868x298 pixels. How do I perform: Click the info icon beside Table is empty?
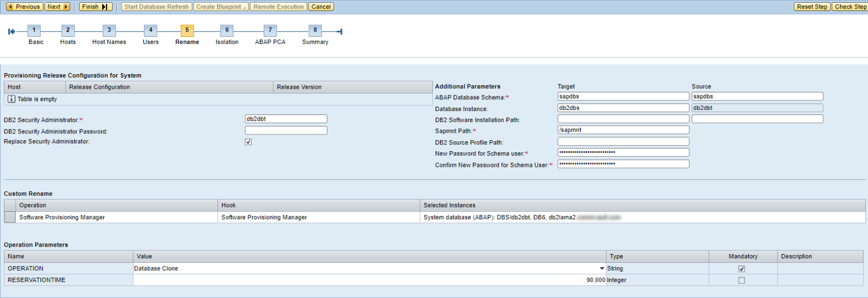(x=11, y=99)
